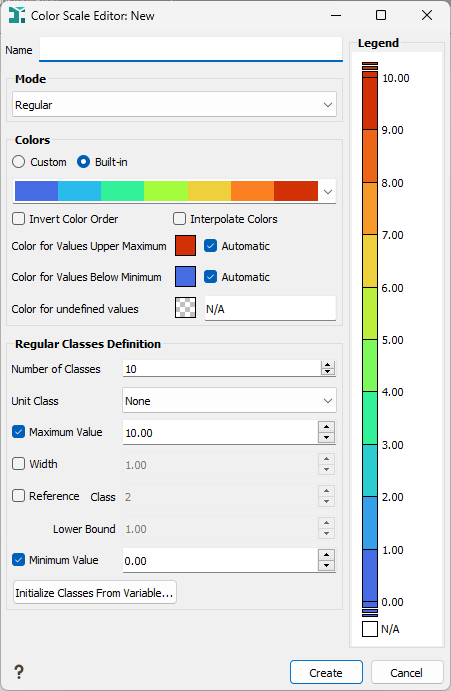Click the Upper Maximum red color swatch

pyautogui.click(x=186, y=245)
